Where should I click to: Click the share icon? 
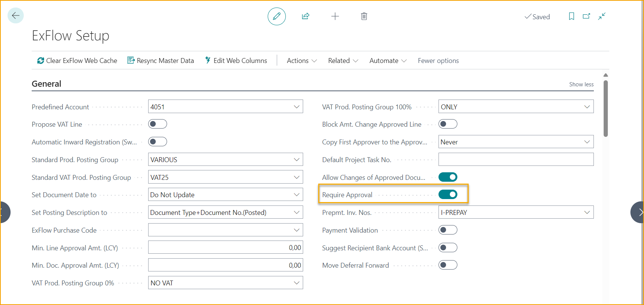[305, 16]
